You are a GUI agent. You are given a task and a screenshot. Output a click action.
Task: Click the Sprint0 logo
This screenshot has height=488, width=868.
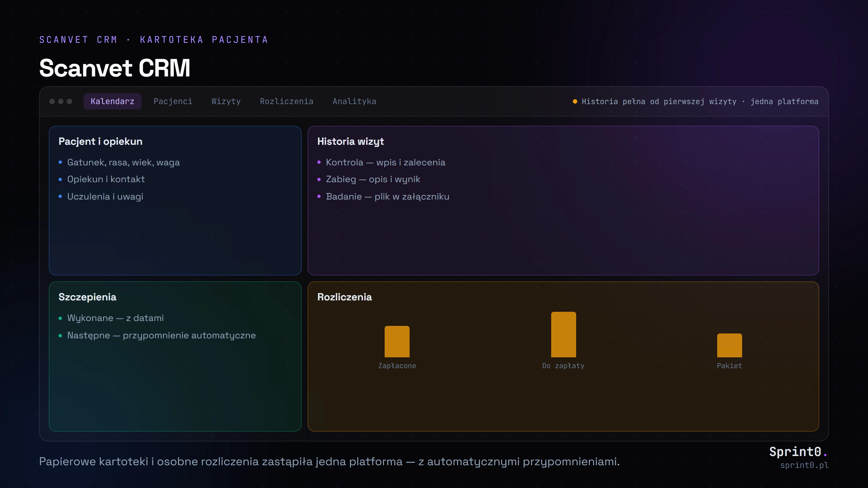tap(798, 452)
